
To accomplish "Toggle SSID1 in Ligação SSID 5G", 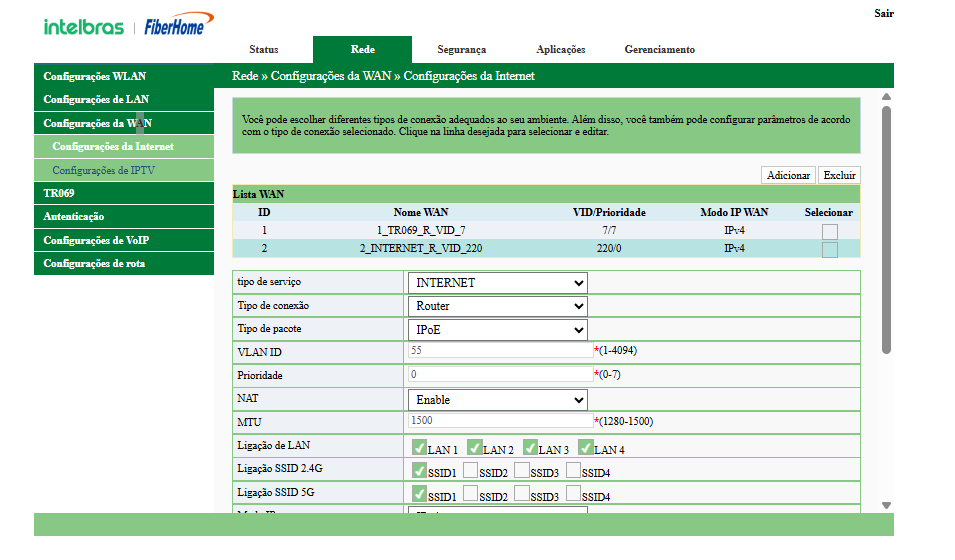I will click(419, 494).
